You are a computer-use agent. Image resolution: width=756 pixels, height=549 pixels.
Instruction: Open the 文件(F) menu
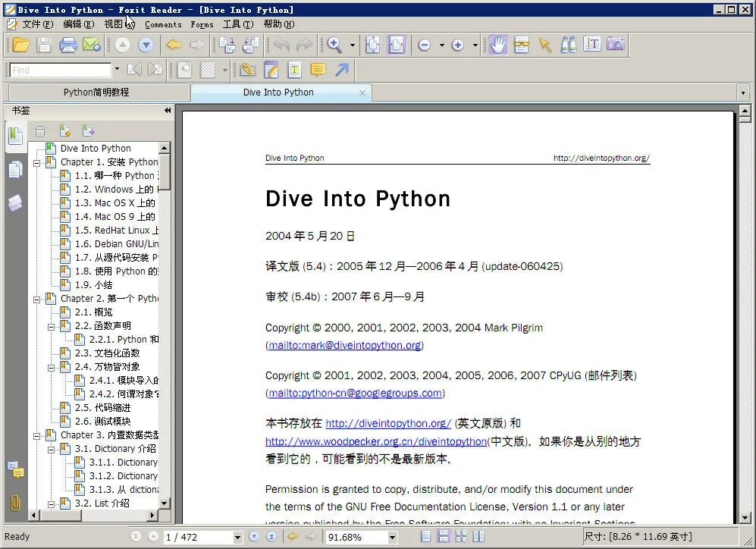tap(38, 24)
